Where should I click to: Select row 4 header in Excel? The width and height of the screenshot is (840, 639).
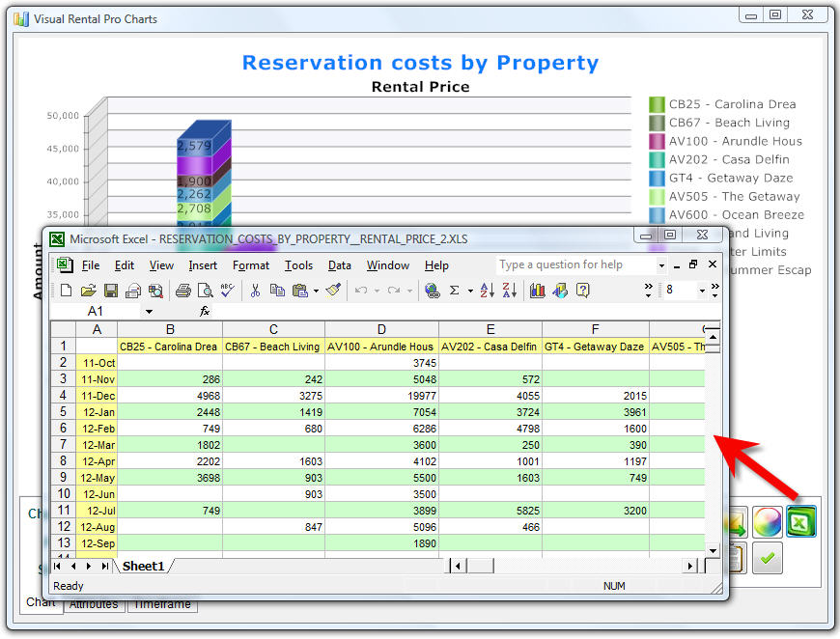pyautogui.click(x=63, y=396)
